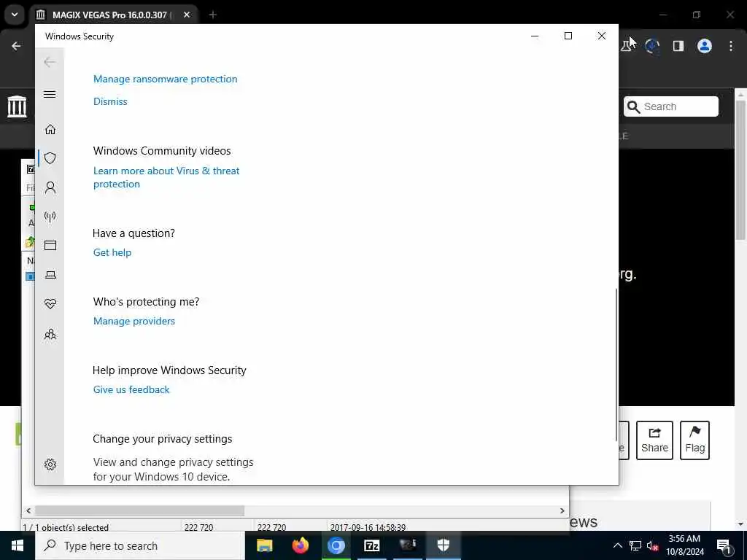Click the Internet Archive logo icon
The height and width of the screenshot is (560, 747).
(x=17, y=106)
